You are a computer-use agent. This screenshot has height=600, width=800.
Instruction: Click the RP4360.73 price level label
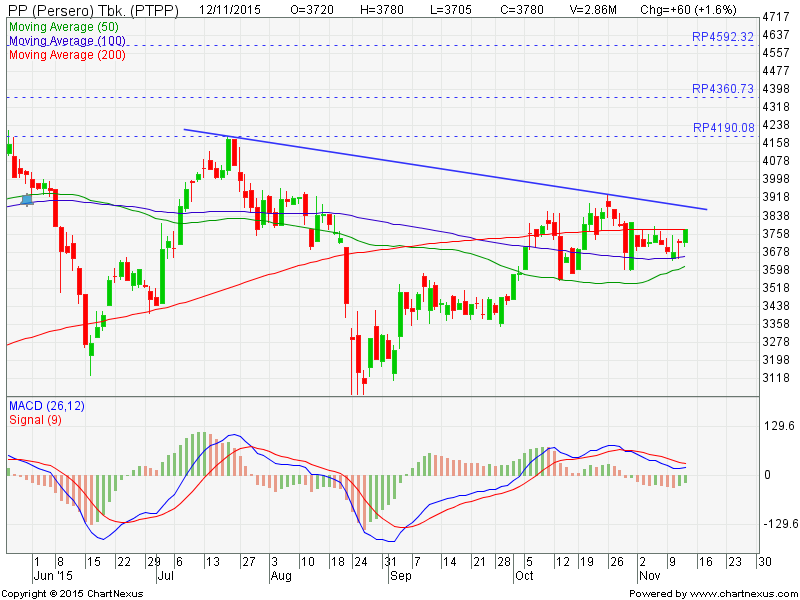[721, 89]
